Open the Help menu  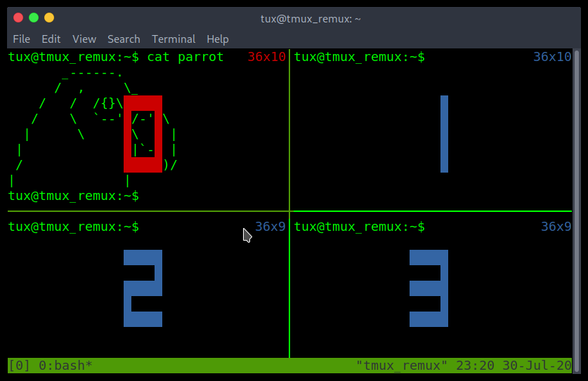coord(218,39)
